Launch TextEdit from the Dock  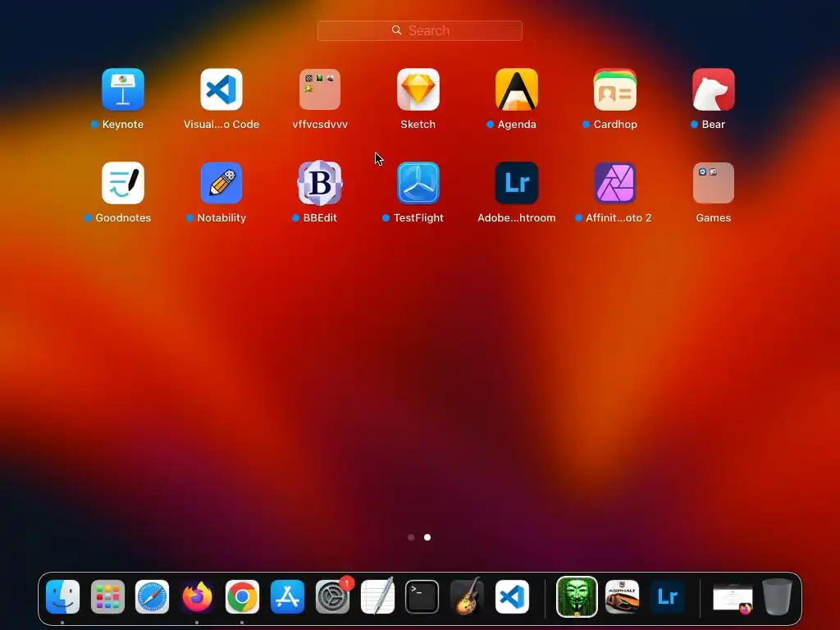(377, 597)
